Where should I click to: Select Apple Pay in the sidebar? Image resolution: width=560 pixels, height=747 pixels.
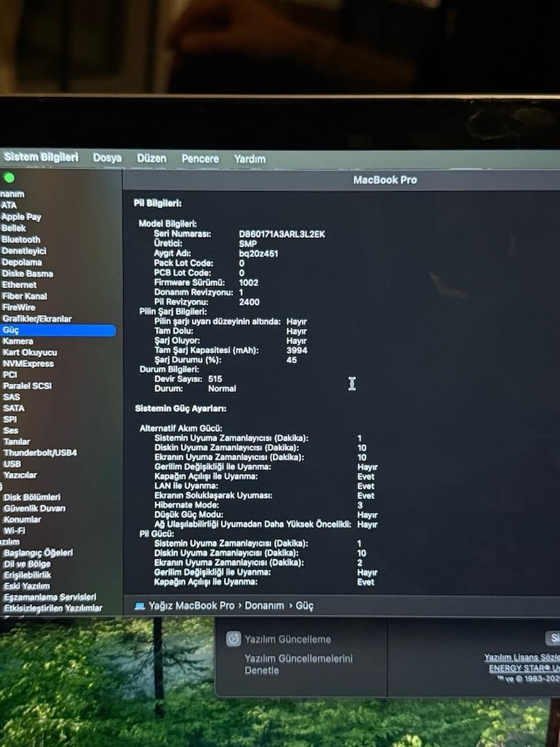(x=21, y=217)
